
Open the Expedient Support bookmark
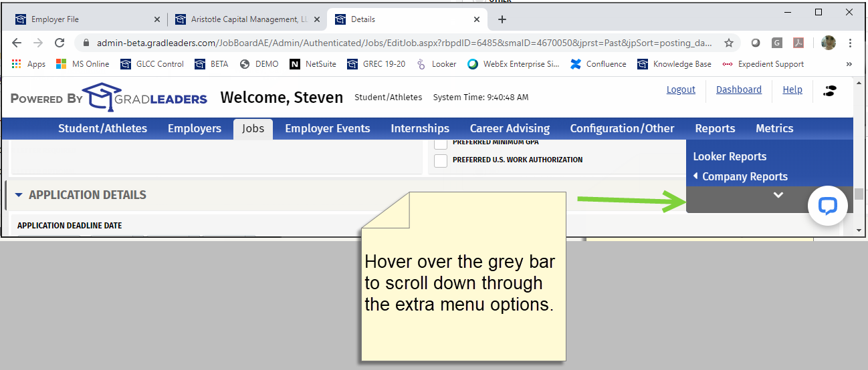[x=763, y=64]
